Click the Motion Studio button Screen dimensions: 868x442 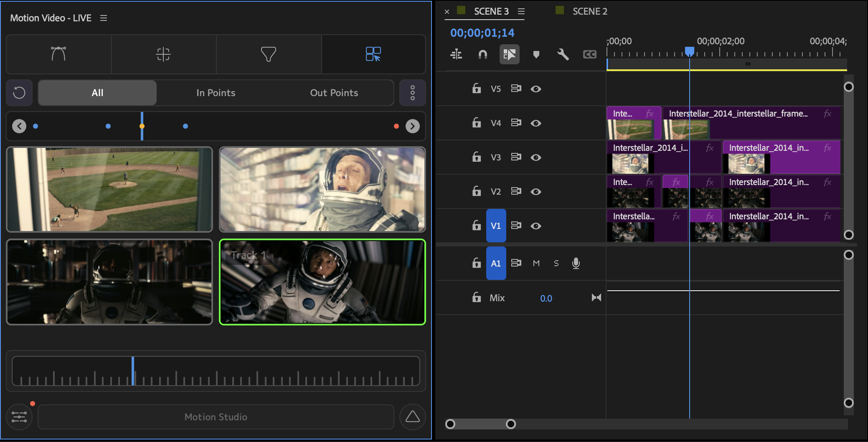pyautogui.click(x=216, y=417)
